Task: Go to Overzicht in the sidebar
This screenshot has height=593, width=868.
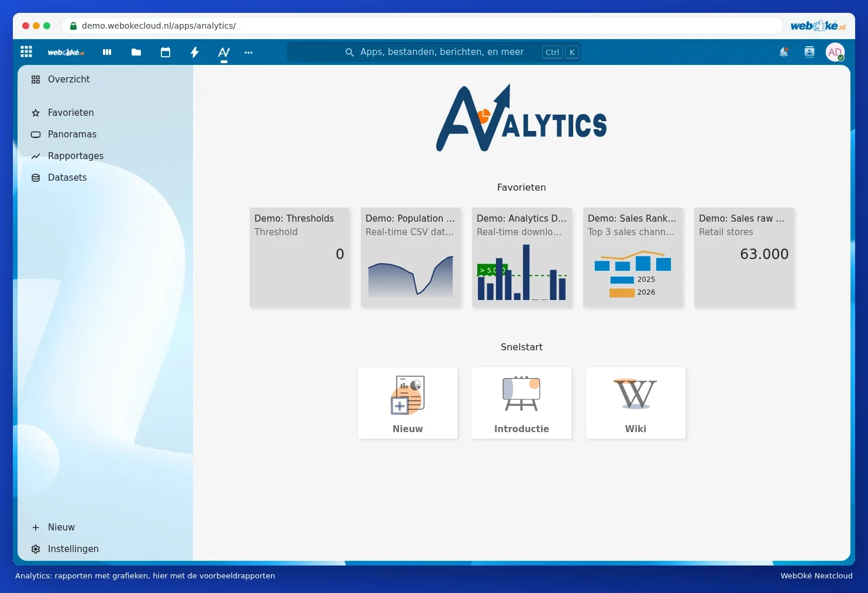Action: pyautogui.click(x=105, y=80)
